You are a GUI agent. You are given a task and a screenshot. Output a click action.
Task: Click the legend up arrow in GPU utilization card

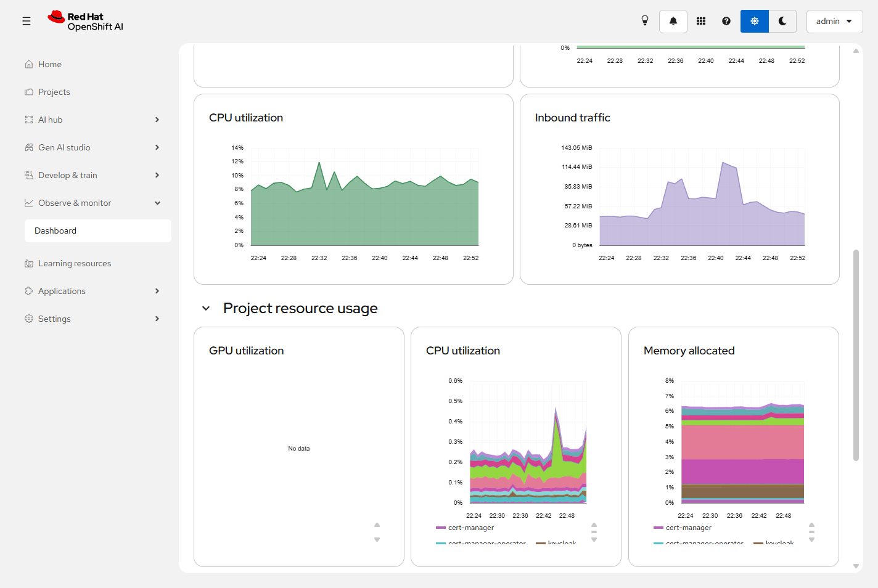(377, 525)
